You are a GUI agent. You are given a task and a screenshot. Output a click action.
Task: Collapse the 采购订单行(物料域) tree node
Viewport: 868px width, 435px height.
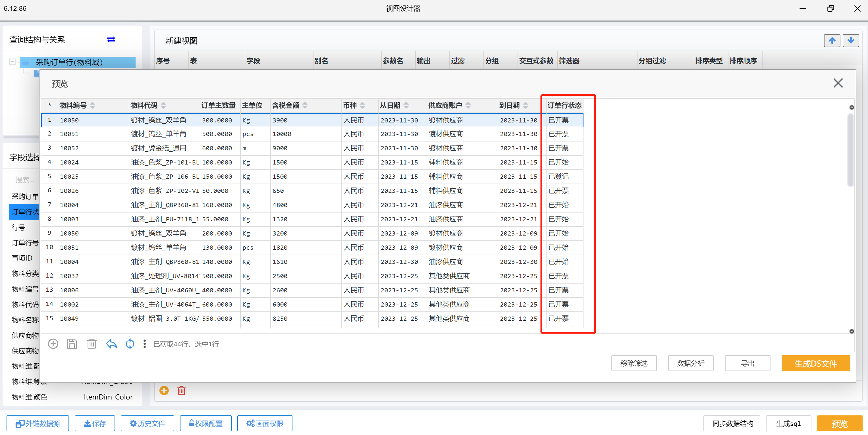coord(13,62)
